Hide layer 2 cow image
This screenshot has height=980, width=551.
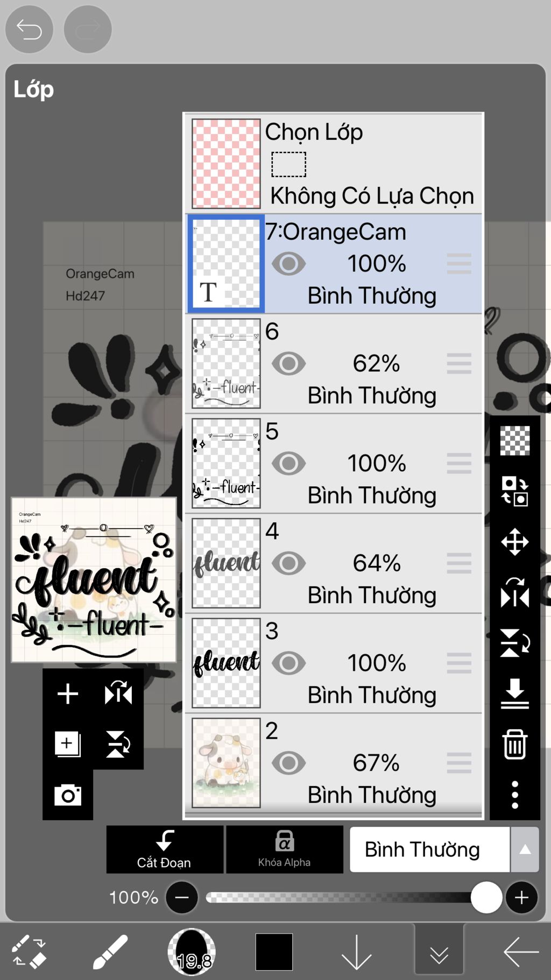point(289,763)
